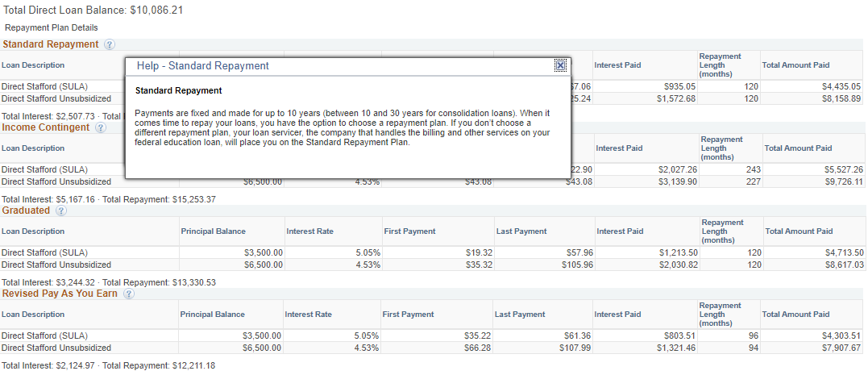Screen dimensions: 868x371
Task: Click Interest Rate header in Revised Pay table
Action: [x=309, y=315]
